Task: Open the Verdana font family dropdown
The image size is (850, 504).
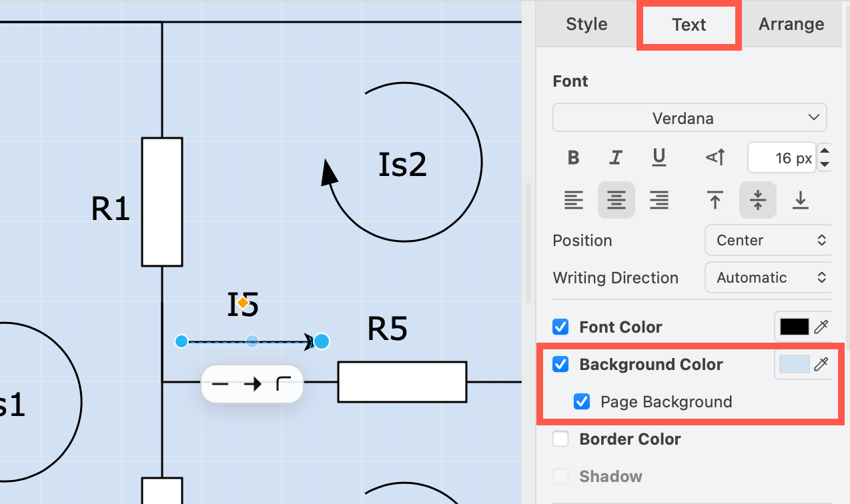Action: [x=690, y=118]
